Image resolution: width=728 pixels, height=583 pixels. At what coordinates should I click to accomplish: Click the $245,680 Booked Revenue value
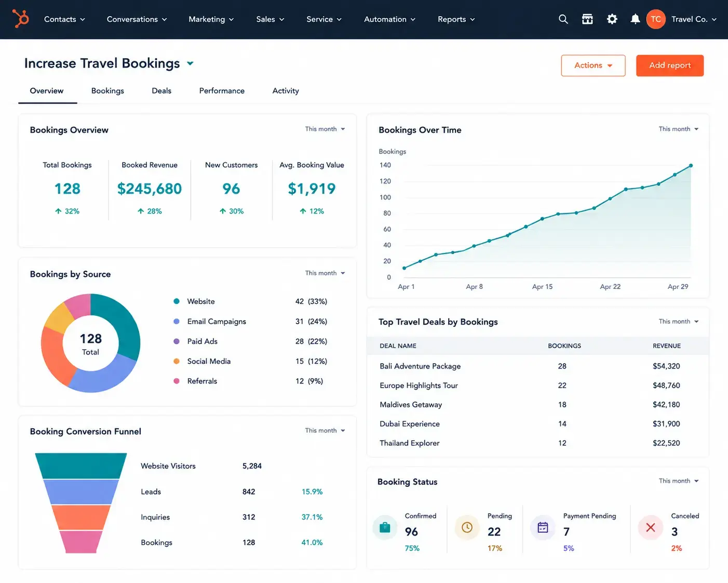click(x=150, y=189)
